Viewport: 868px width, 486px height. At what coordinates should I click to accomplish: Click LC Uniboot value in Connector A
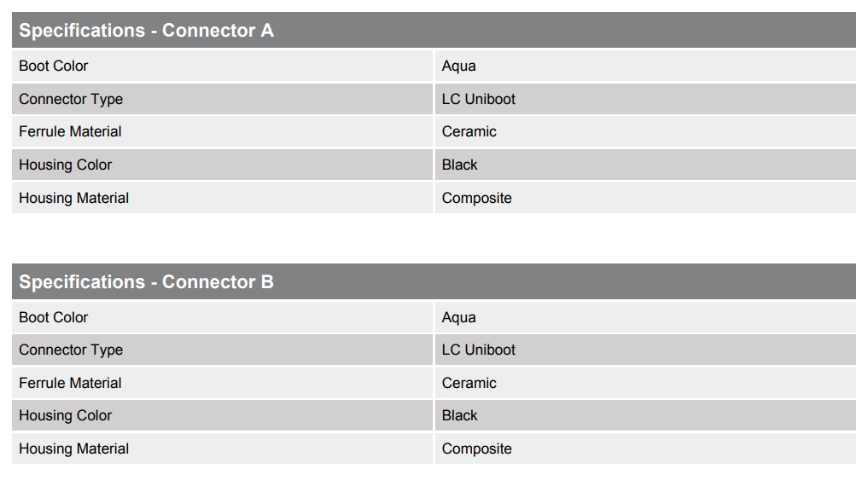pyautogui.click(x=478, y=99)
